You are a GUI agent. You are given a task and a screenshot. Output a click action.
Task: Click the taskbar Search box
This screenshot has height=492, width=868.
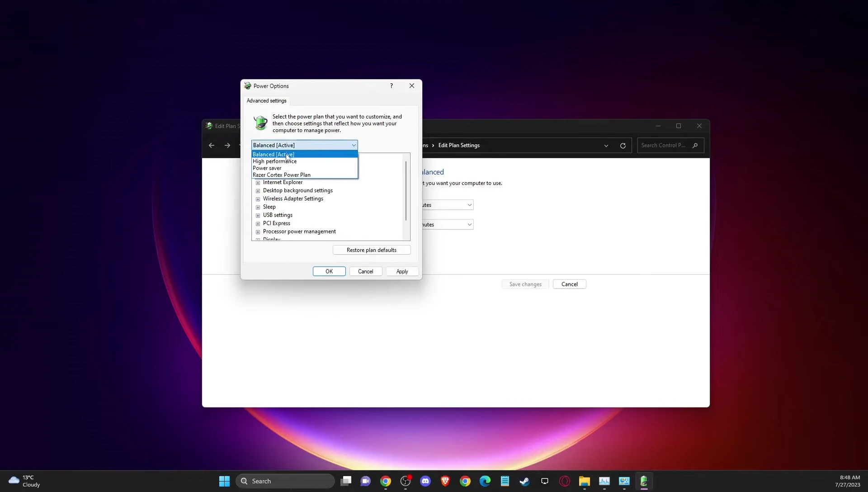click(x=285, y=481)
